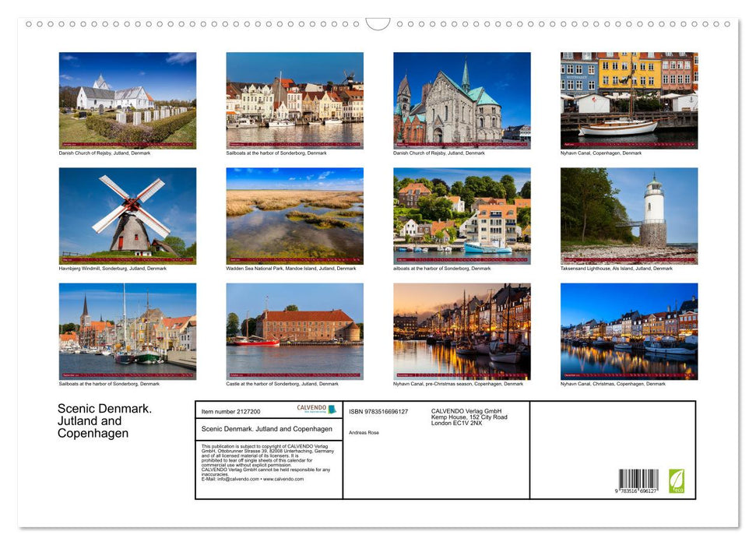Select the Danish Church of Rejsby thumbnail

pyautogui.click(x=127, y=100)
